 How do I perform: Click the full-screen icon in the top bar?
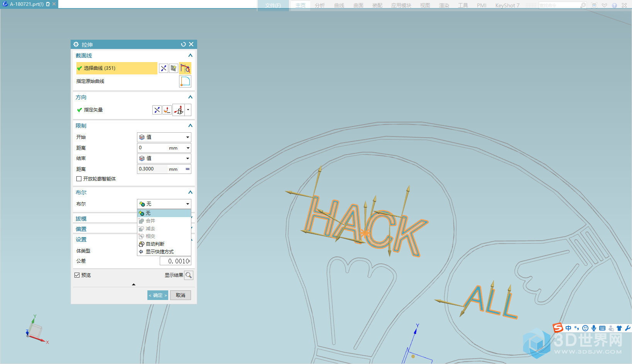[x=594, y=5]
